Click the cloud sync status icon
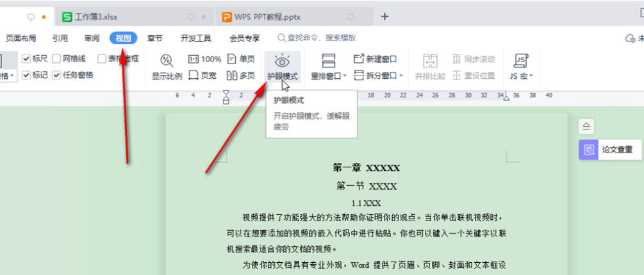The width and height of the screenshot is (644, 275). pos(630,38)
